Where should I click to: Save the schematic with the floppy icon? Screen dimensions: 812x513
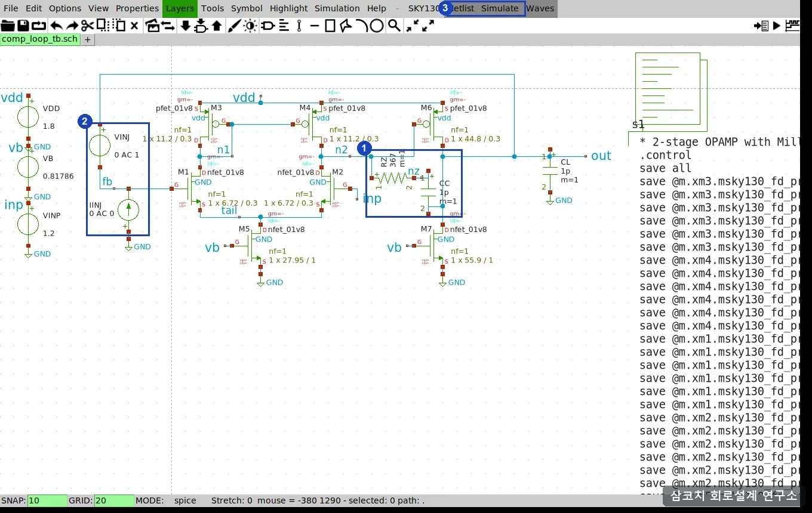[x=23, y=26]
